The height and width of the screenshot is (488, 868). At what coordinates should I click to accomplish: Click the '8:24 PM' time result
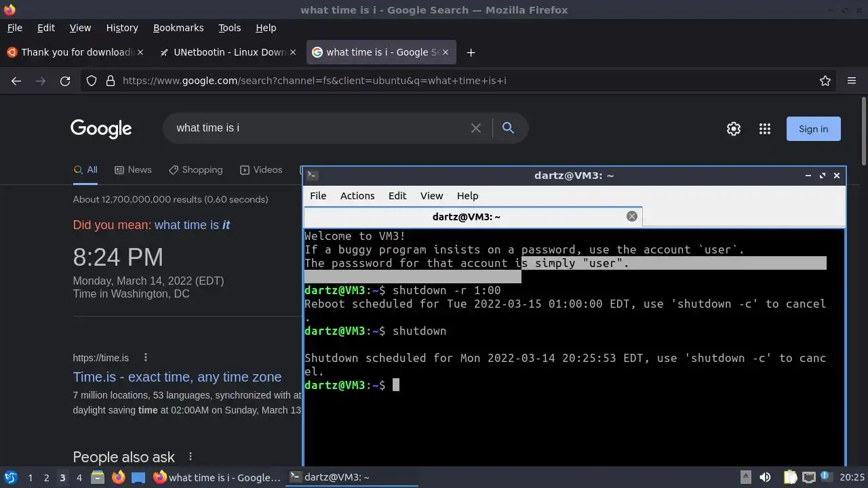click(x=118, y=258)
